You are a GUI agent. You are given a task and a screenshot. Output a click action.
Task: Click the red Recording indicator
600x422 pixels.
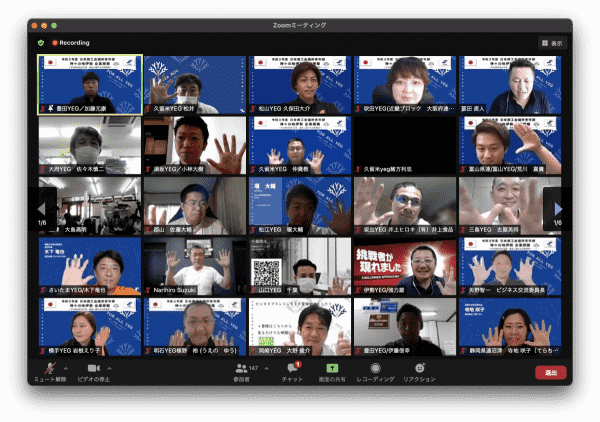point(71,43)
